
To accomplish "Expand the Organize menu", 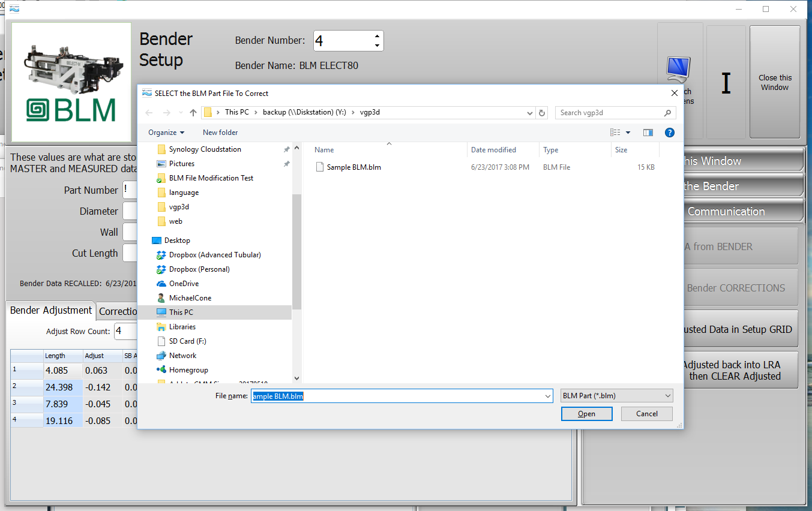I will coord(166,133).
